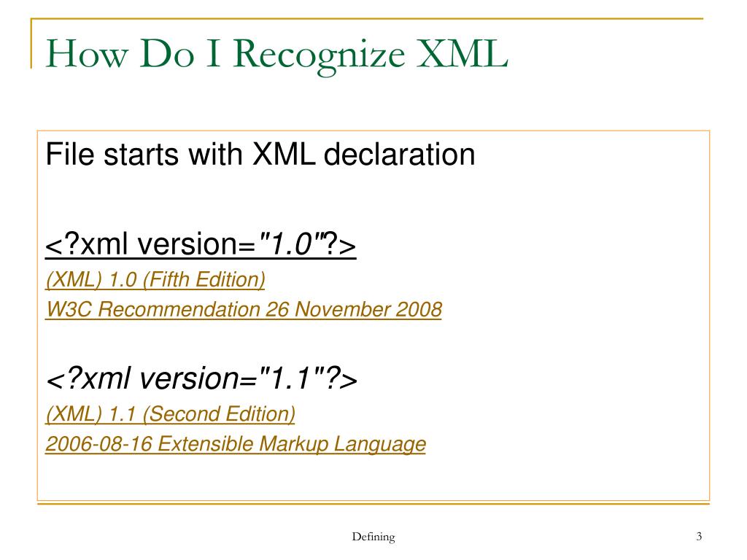Follow 'W3C Recommendation 26 November 2008' link
The height and width of the screenshot is (560, 747).
(244, 309)
